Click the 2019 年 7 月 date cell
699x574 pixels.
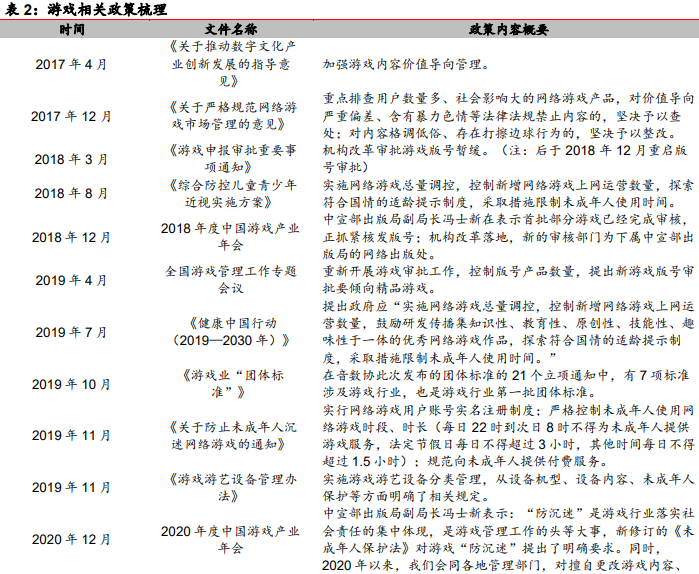71,331
